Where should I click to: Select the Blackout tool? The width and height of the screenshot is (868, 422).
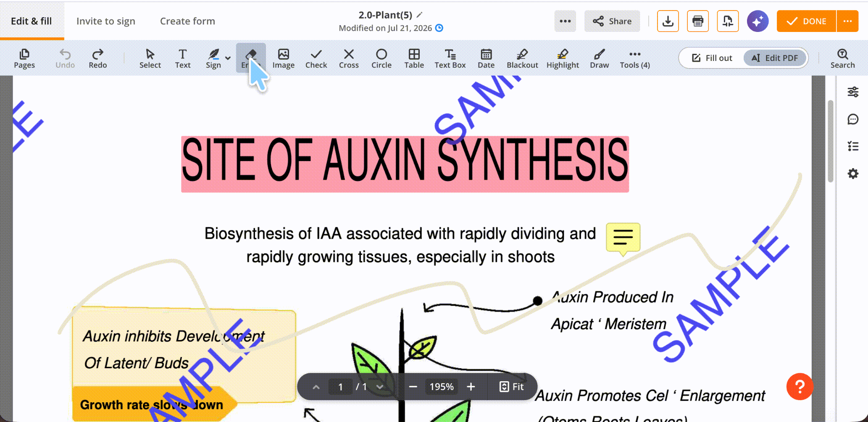[522, 58]
